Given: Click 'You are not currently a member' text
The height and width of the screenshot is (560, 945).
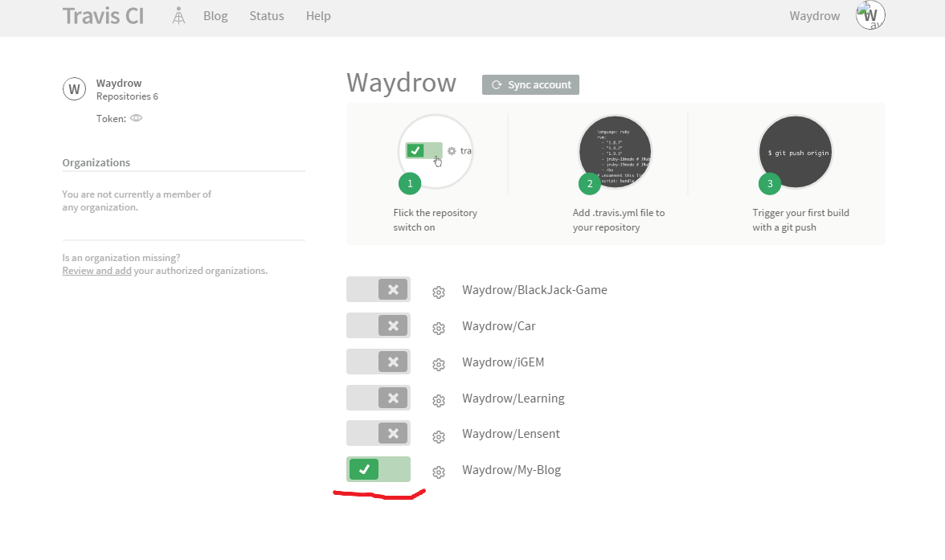Looking at the screenshot, I should 137,201.
